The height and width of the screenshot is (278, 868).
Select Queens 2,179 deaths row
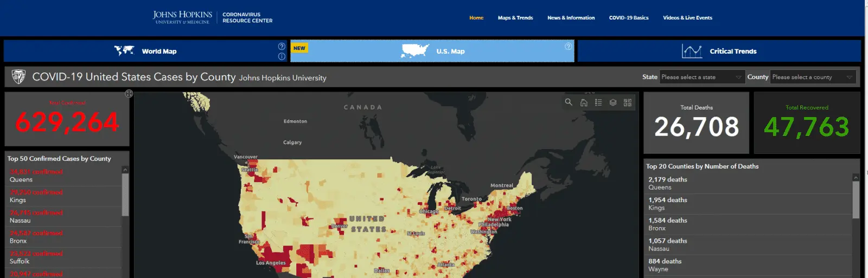point(748,183)
